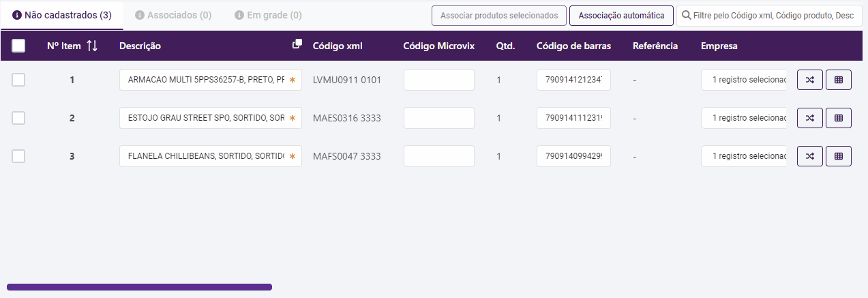The height and width of the screenshot is (298, 868).
Task: Select checkbox for FLANELA CHILLIBEANS row
Action: tap(18, 156)
